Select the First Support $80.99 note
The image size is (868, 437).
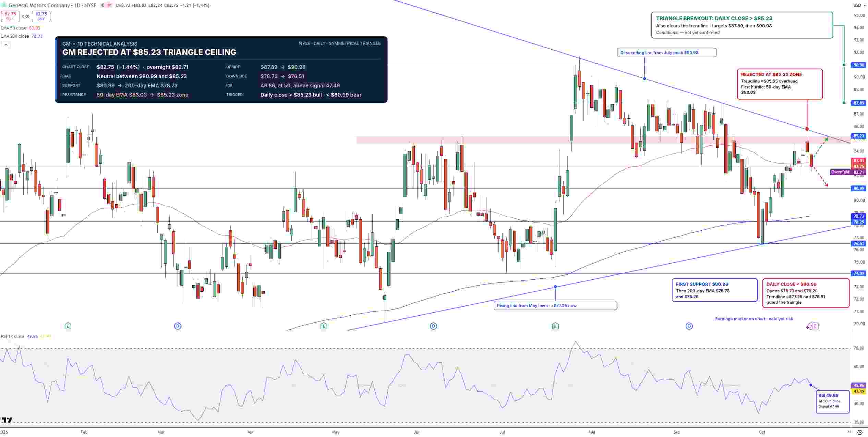coord(715,290)
